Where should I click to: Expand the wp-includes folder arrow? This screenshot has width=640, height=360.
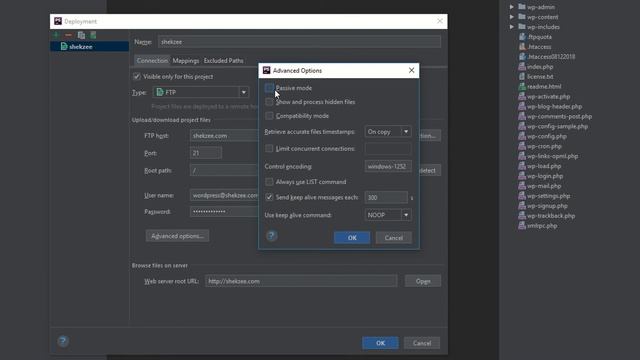(511, 27)
